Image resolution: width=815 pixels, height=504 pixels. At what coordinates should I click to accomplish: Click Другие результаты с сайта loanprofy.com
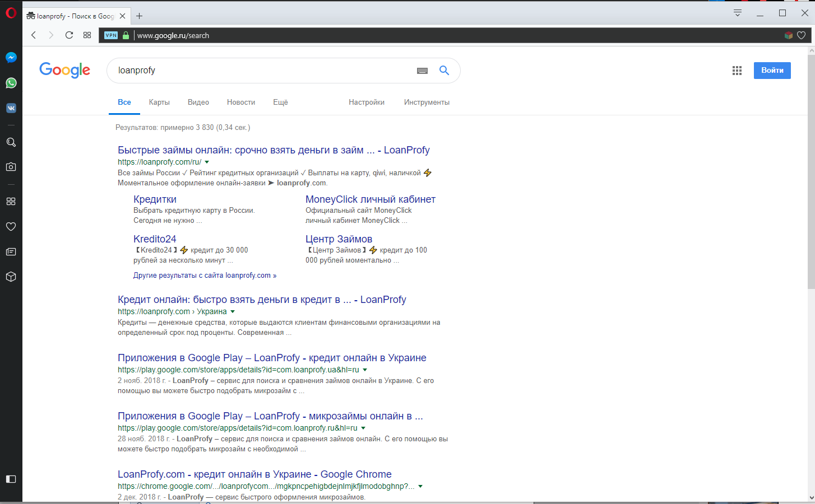(205, 276)
